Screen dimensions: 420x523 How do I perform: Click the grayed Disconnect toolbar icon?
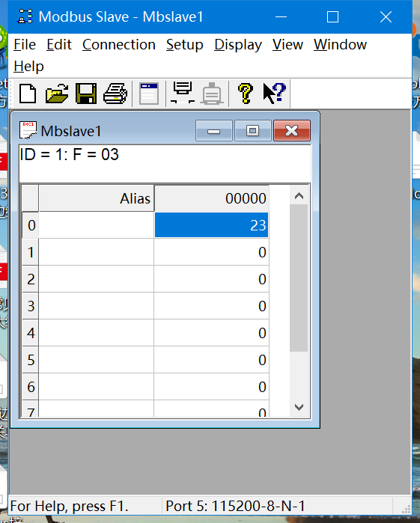point(212,94)
